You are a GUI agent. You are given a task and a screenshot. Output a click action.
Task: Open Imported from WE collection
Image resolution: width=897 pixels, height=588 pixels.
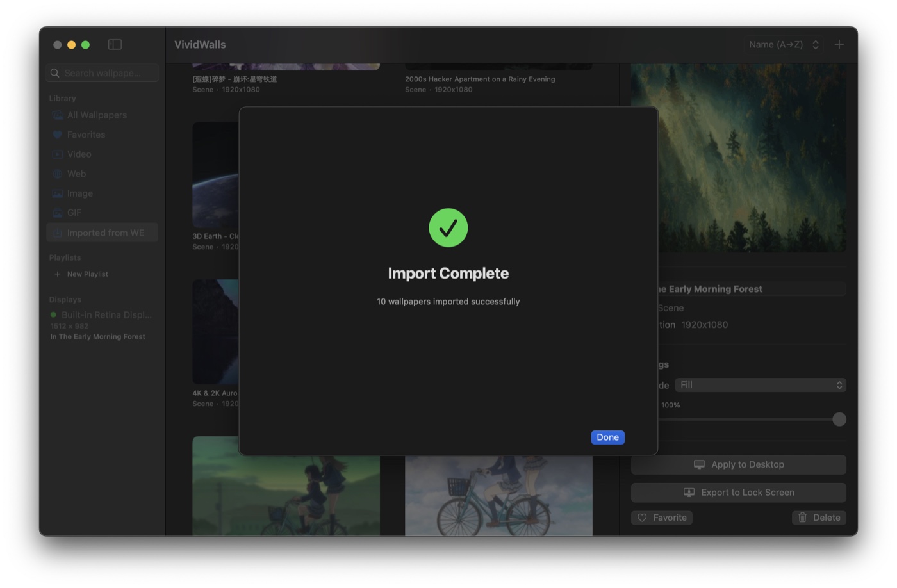point(102,233)
